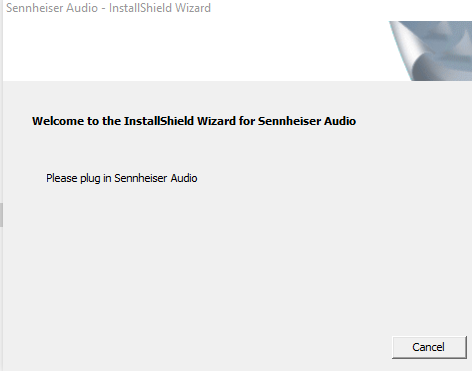Image resolution: width=472 pixels, height=371 pixels.
Task: Click the white header banner area
Action: 196,51
